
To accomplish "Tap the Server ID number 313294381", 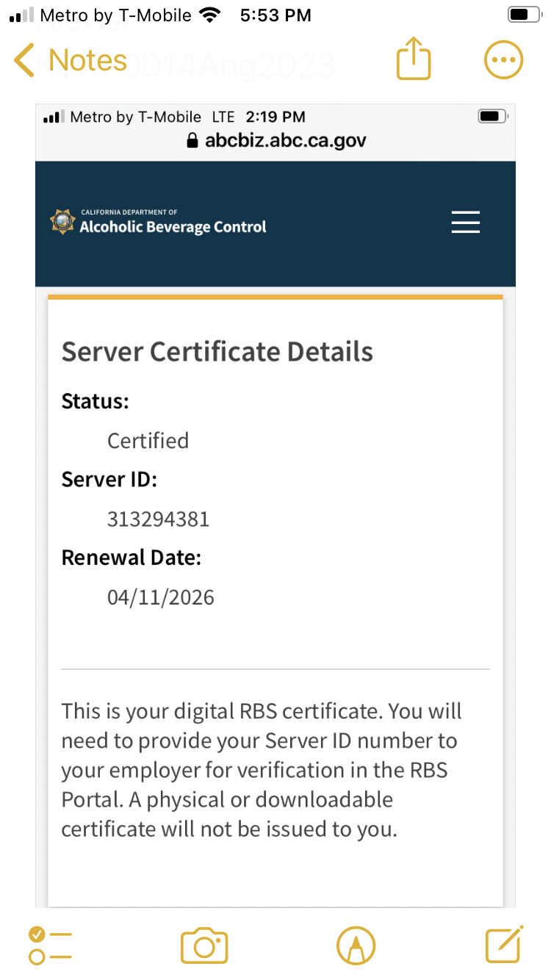I will (158, 519).
